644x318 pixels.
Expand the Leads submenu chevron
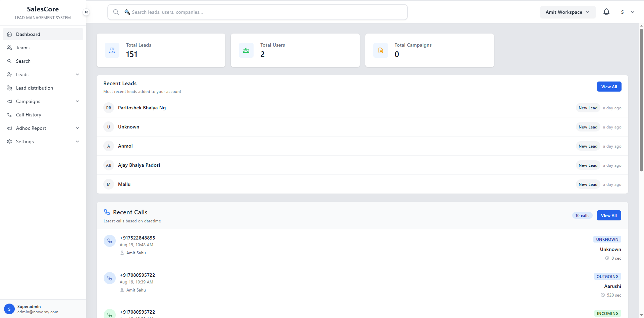point(77,74)
